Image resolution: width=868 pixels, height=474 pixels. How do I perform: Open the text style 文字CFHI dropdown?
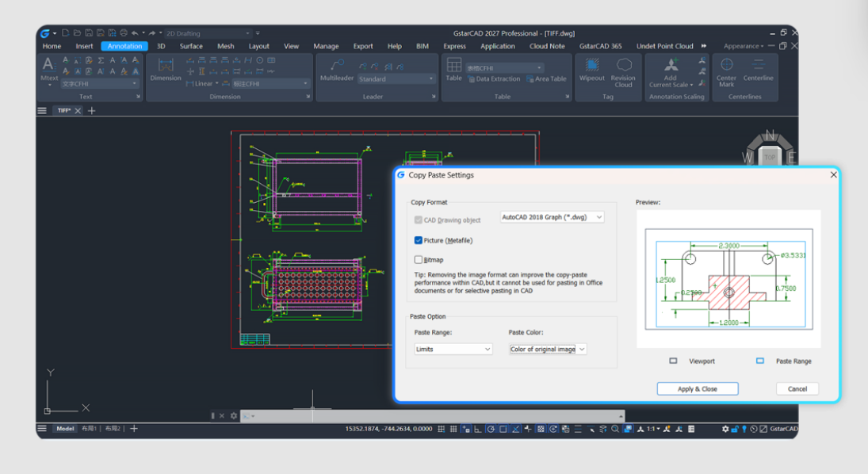(99, 83)
